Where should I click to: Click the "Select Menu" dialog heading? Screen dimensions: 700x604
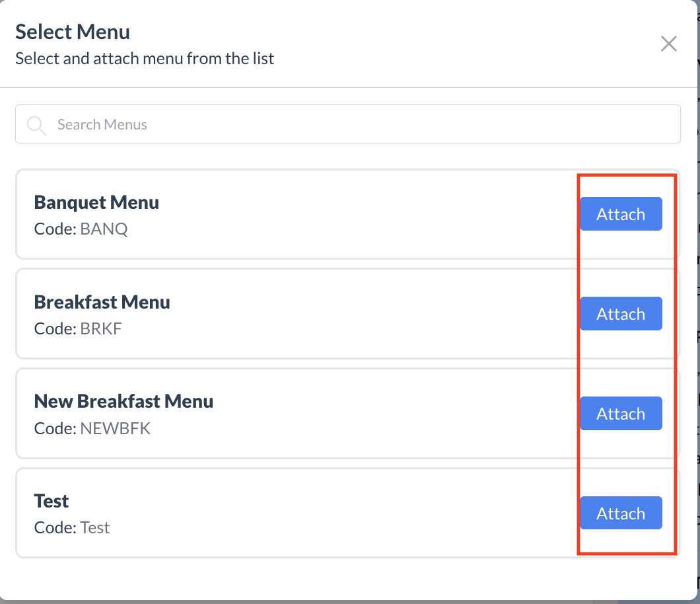pos(73,32)
